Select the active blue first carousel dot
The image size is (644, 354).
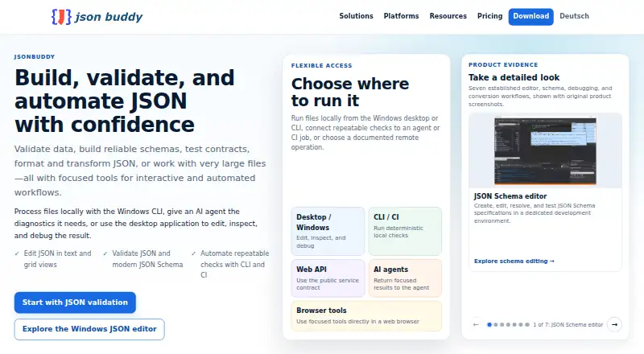489,324
